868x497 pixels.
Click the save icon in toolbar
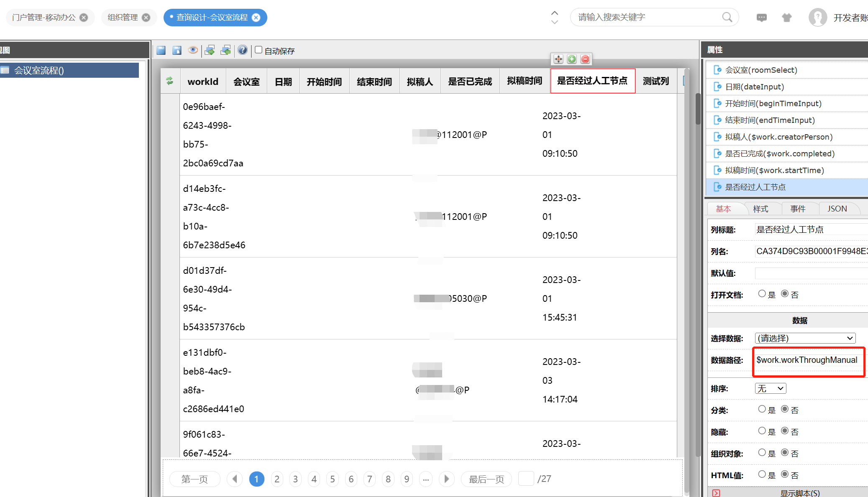point(161,51)
